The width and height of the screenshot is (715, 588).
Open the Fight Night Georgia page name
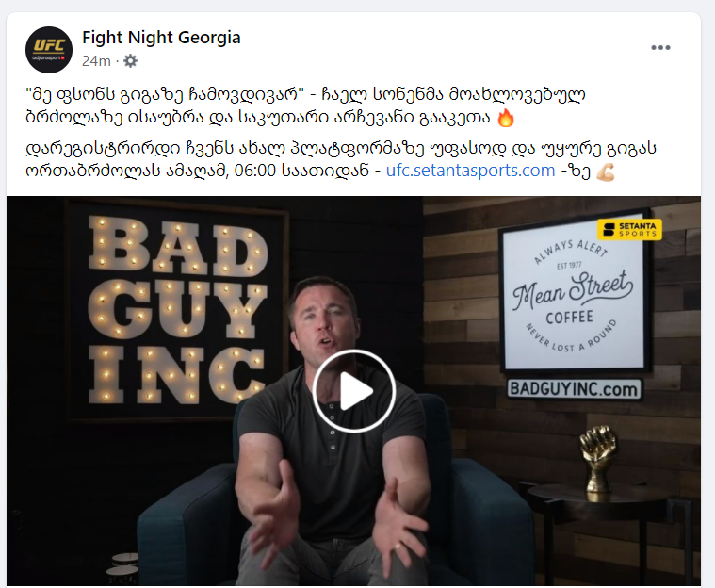(161, 37)
